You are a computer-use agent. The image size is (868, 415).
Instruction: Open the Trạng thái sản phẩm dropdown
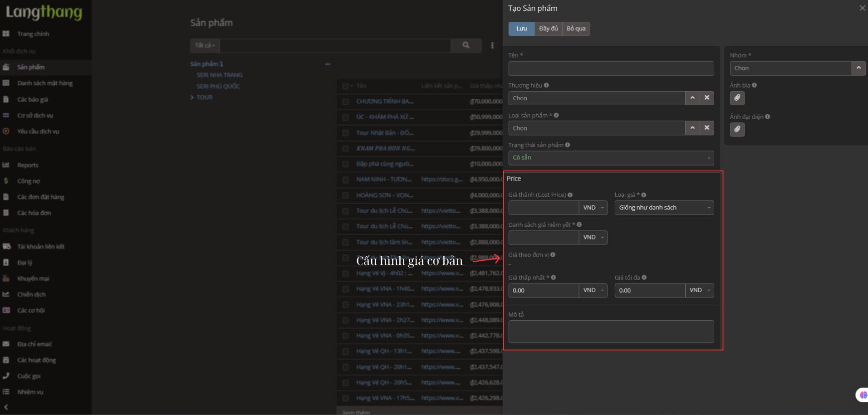click(611, 158)
